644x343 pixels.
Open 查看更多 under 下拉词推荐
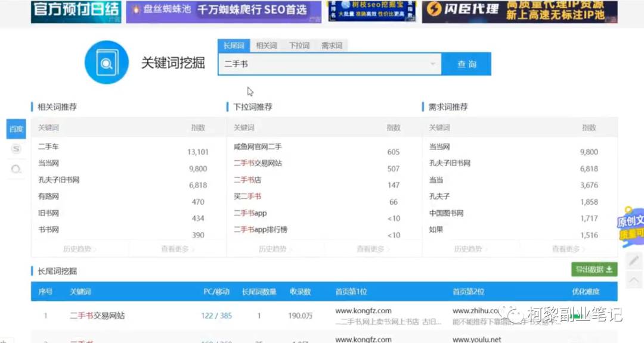click(373, 249)
